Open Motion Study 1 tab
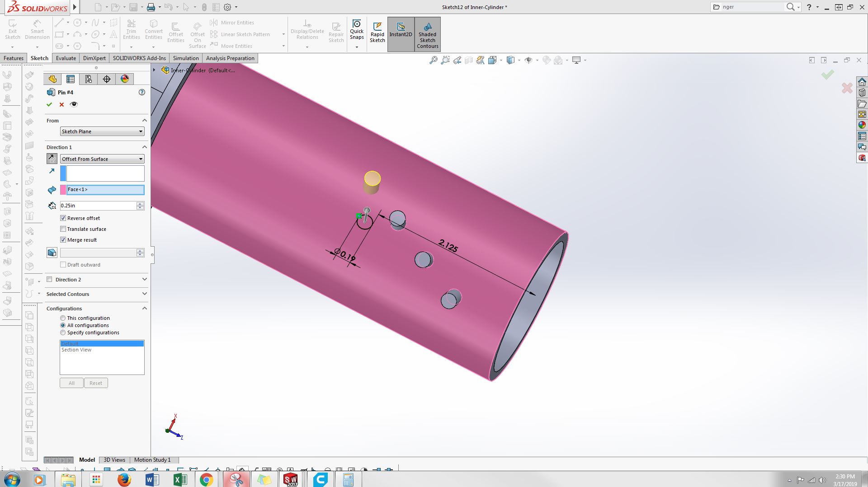The image size is (868, 487). click(152, 460)
